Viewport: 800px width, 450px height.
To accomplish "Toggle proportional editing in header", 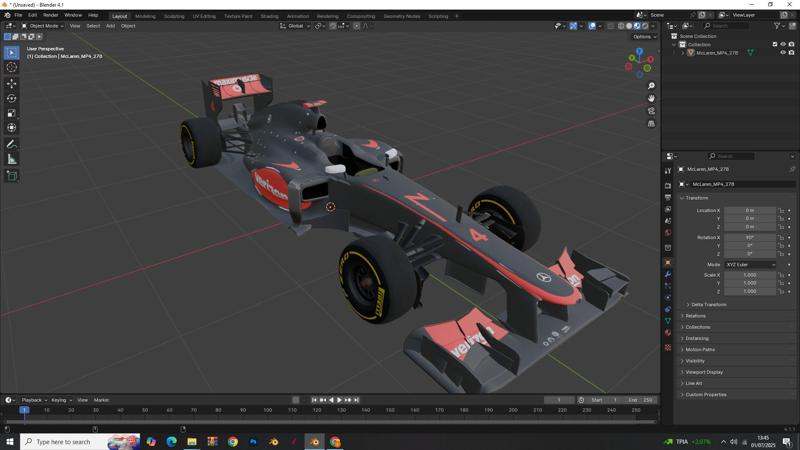I will (x=357, y=26).
